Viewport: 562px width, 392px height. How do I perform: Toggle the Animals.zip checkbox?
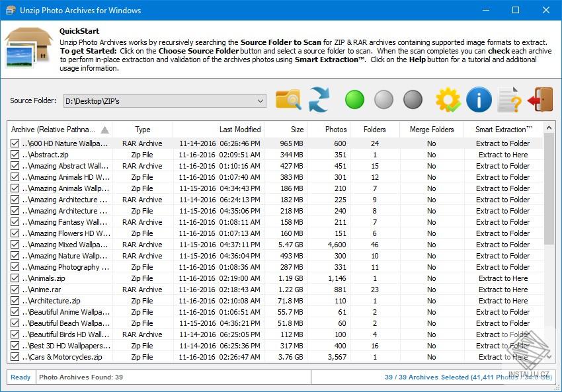(15, 278)
